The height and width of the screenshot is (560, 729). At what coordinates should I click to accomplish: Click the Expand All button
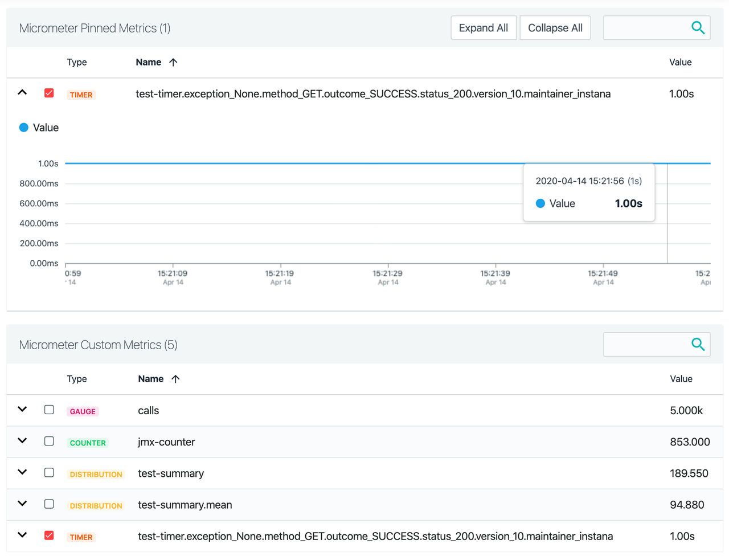point(484,28)
